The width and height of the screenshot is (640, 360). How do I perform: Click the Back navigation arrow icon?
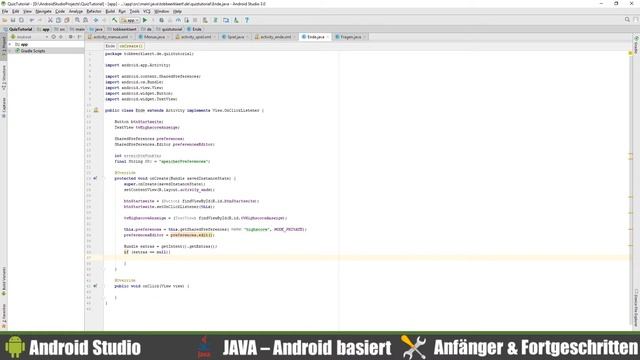[x=96, y=20]
